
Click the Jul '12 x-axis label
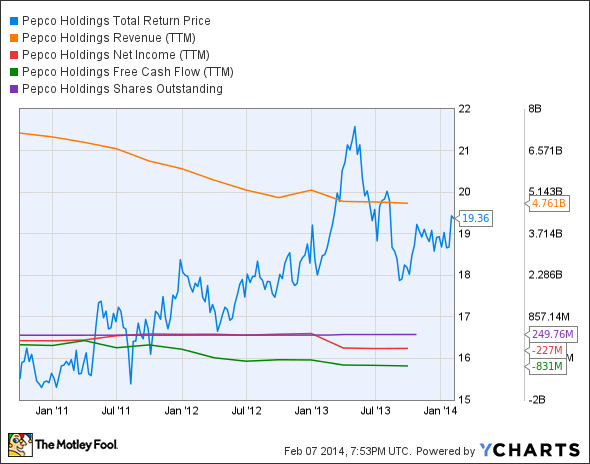246,411
